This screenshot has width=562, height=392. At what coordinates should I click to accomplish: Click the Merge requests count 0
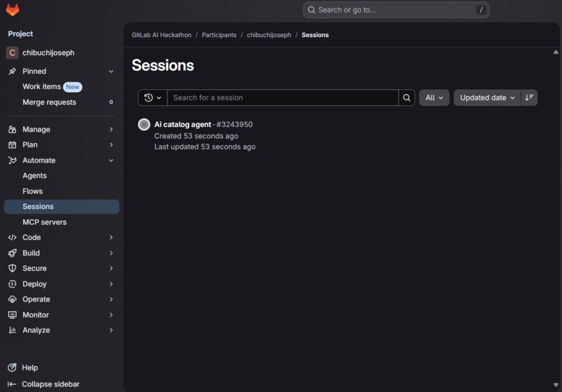pyautogui.click(x=111, y=103)
